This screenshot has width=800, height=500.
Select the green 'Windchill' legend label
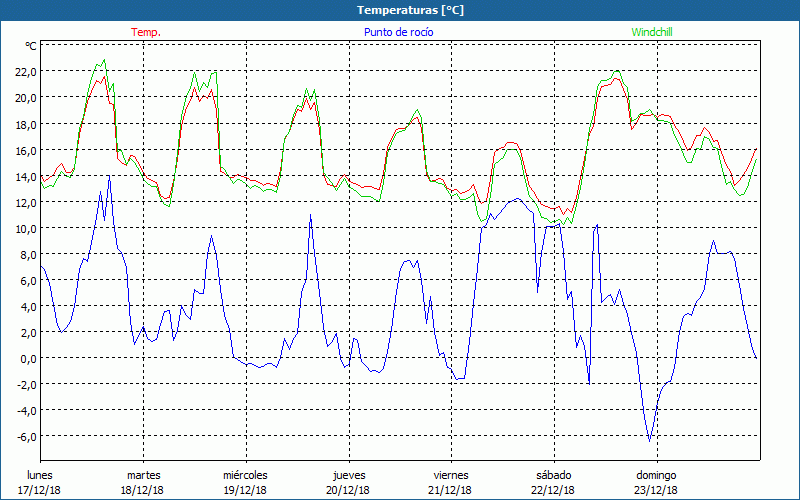click(x=652, y=32)
